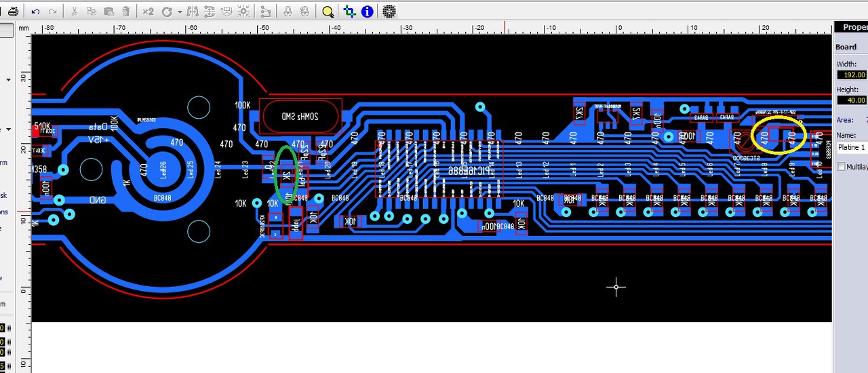Click the GND label on the board
The width and height of the screenshot is (868, 373).
click(98, 200)
